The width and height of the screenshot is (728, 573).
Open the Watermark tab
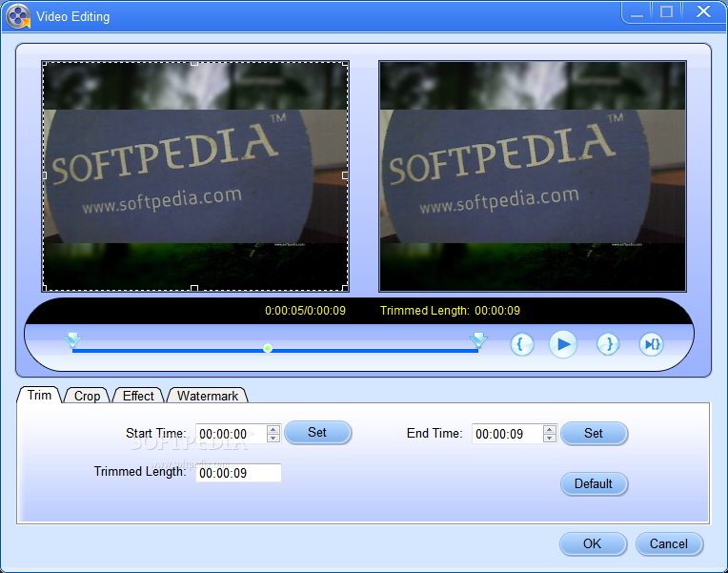tap(207, 396)
